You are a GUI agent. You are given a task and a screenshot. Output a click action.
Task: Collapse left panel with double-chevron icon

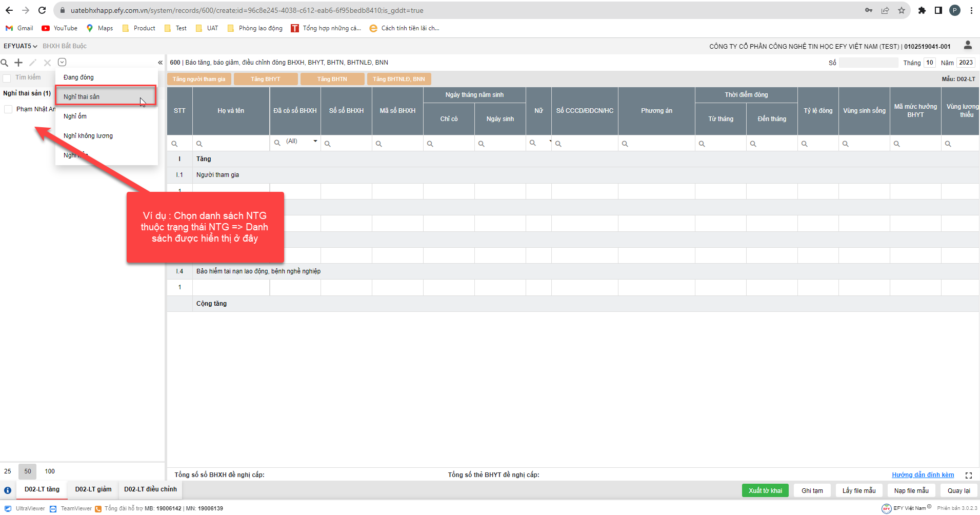(x=160, y=63)
